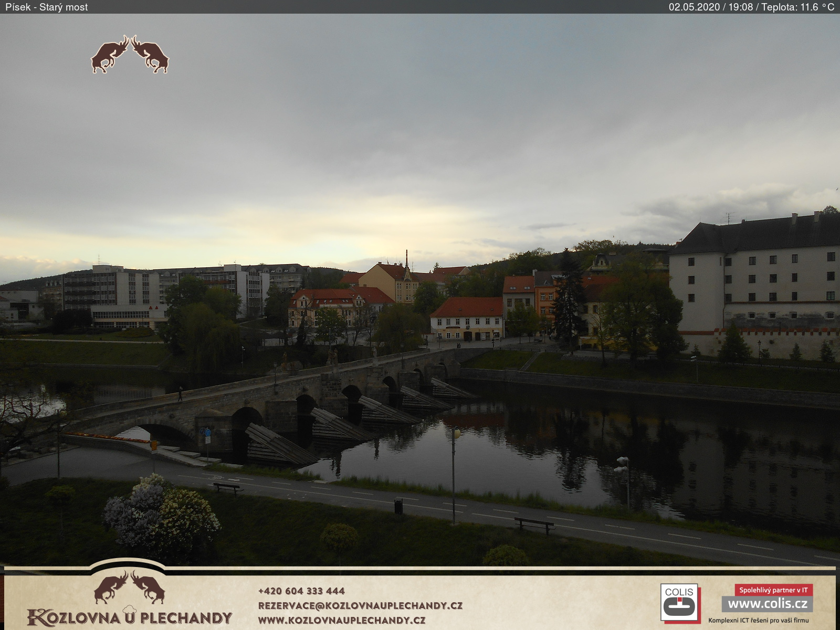Open the rezervace@kozlovnauplechandy.cz email link

360,605
